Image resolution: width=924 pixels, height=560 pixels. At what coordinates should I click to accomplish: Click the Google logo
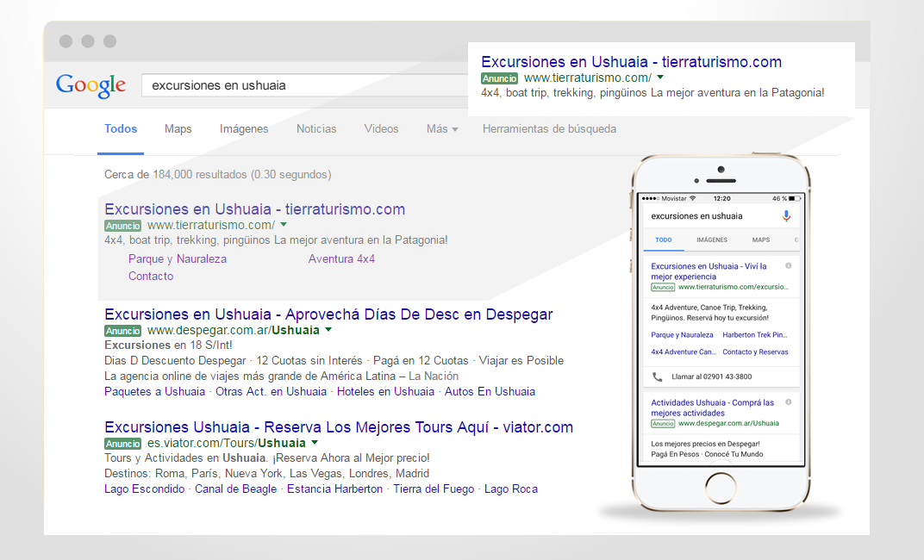91,86
